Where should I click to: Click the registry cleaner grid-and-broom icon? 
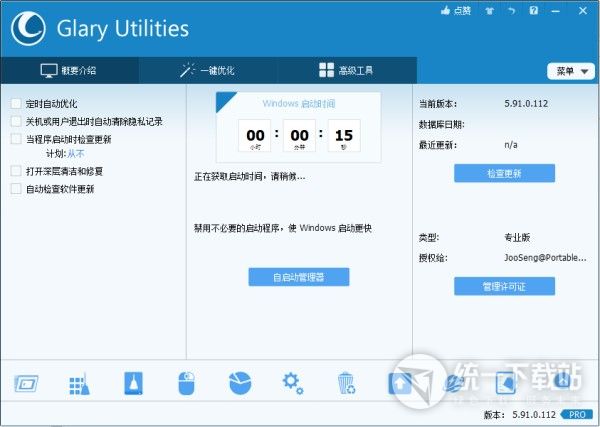tap(80, 383)
